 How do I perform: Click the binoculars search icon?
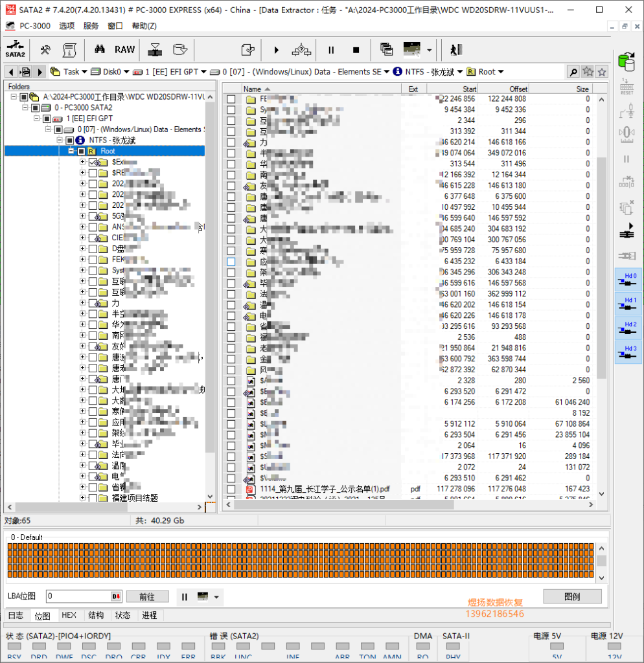coord(99,49)
